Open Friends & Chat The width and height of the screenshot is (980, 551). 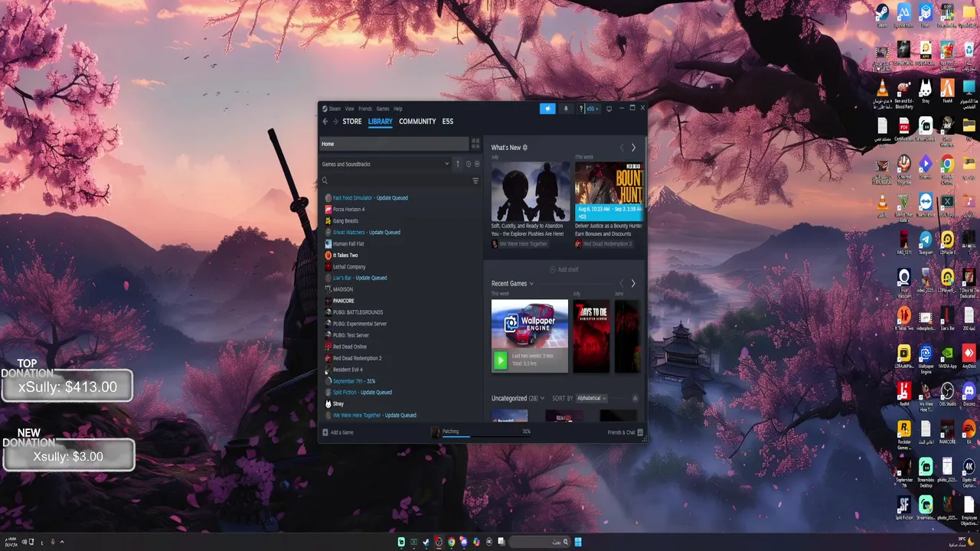(x=625, y=432)
